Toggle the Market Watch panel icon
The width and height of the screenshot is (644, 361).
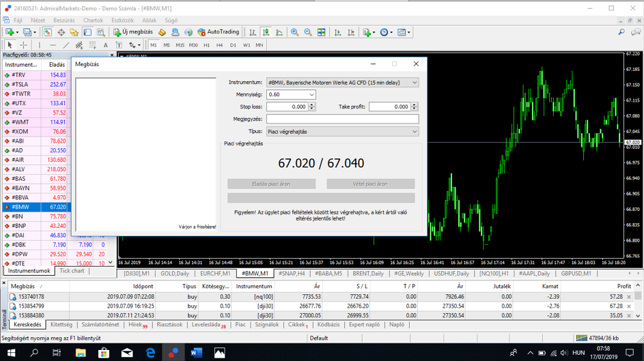(x=48, y=32)
